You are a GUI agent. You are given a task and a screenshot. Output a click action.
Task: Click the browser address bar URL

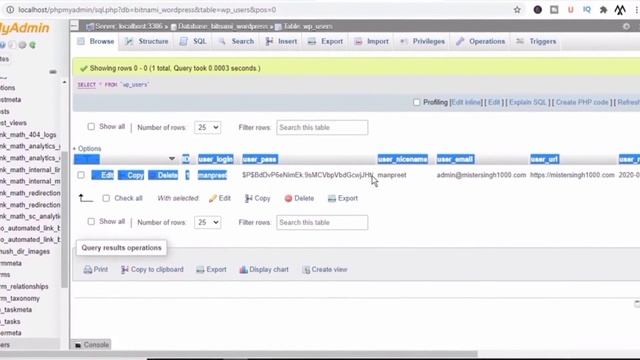coord(147,10)
